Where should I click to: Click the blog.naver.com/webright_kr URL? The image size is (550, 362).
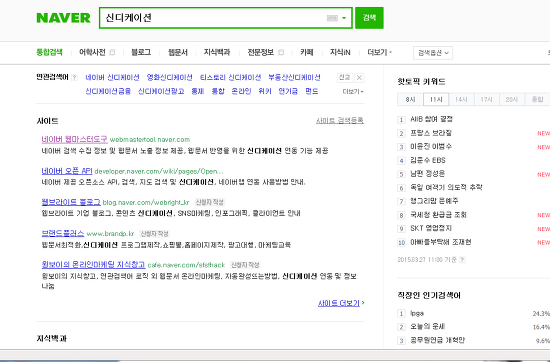146,202
